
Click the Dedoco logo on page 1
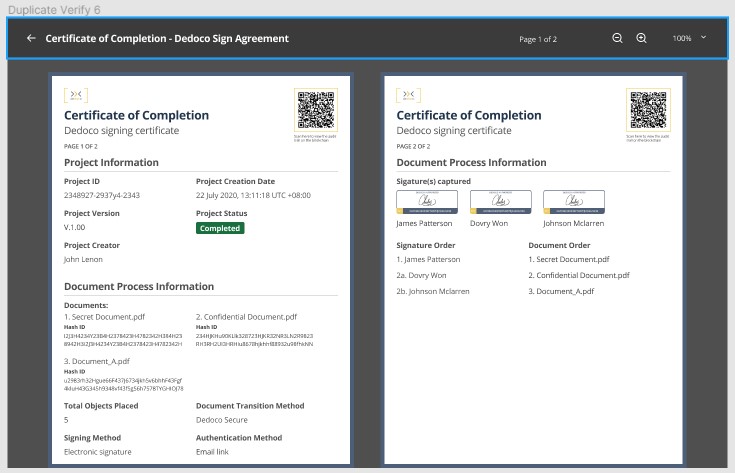click(x=76, y=95)
